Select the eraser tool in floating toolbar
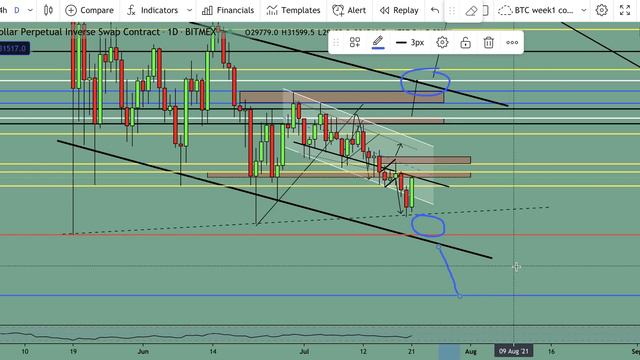The height and width of the screenshot is (360, 640). tap(471, 11)
